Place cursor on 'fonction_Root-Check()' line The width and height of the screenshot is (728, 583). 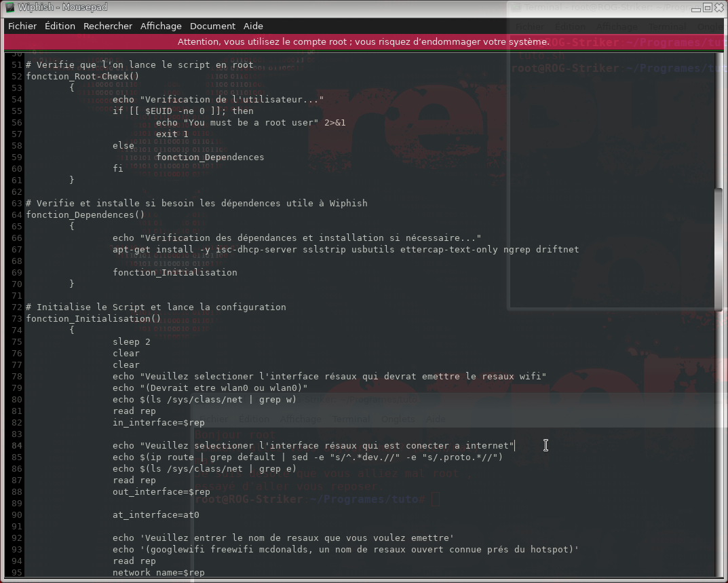tap(83, 76)
